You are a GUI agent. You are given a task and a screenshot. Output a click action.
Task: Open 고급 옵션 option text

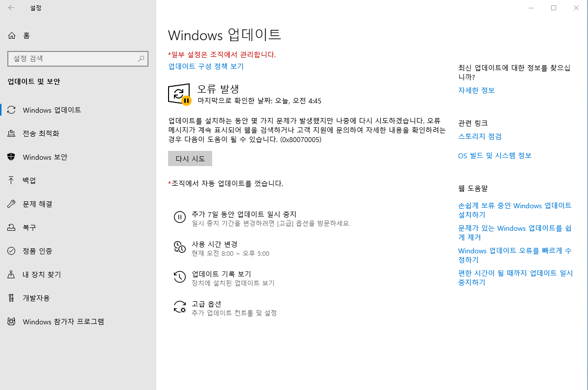tap(206, 304)
